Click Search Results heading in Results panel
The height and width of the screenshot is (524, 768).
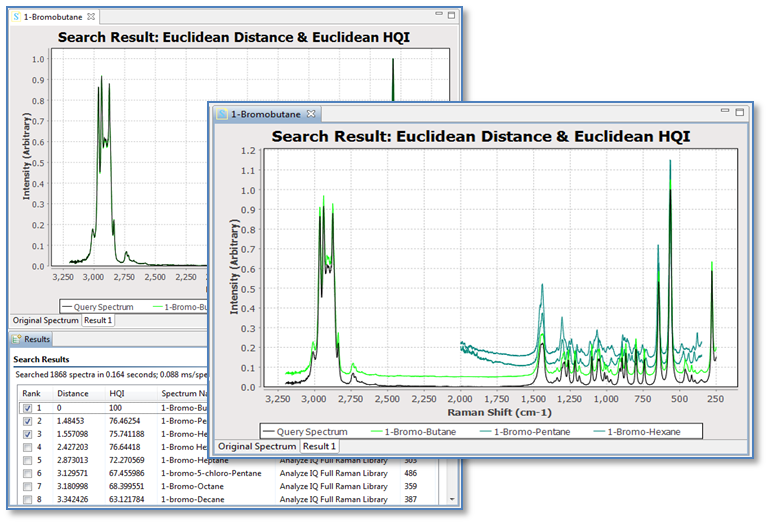tap(41, 359)
